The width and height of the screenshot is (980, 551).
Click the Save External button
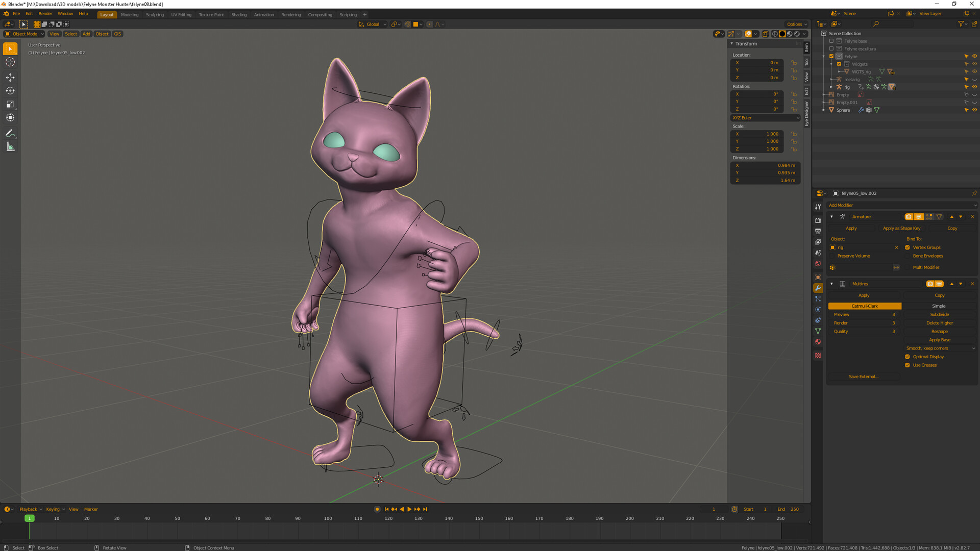tap(863, 377)
